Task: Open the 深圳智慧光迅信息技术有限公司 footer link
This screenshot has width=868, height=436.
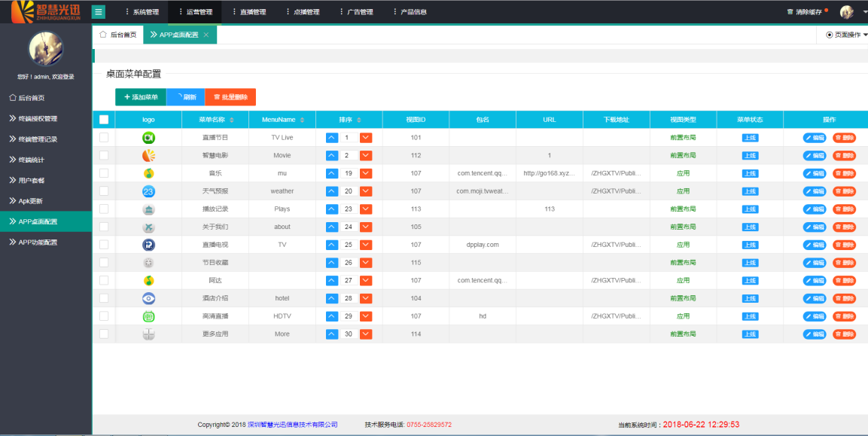Action: 292,425
